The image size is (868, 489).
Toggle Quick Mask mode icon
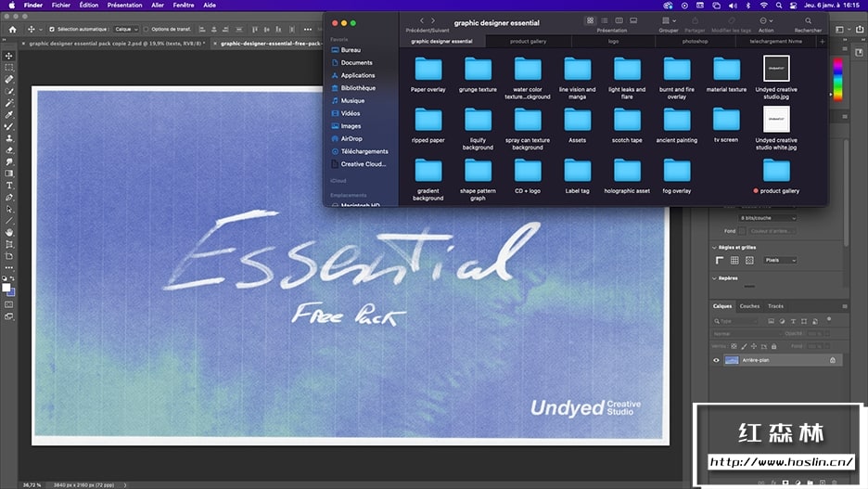click(x=9, y=304)
